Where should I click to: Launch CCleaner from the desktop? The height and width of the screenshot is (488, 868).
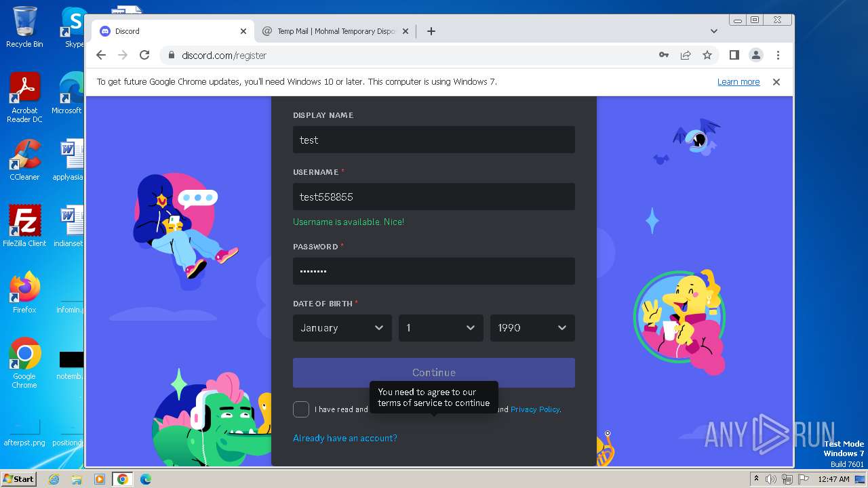point(24,160)
